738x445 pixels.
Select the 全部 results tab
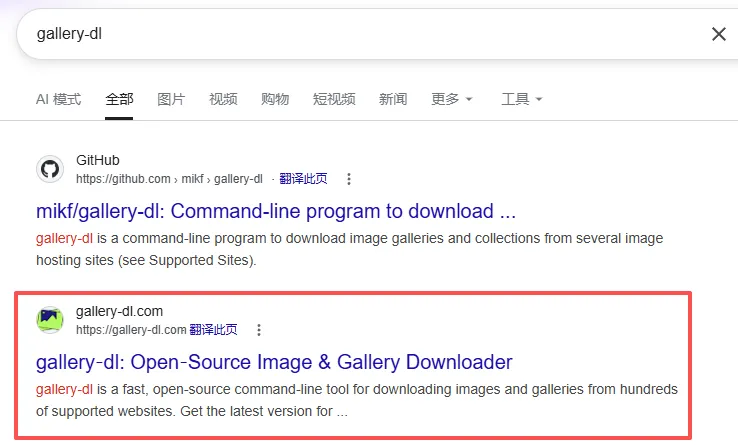pyautogui.click(x=119, y=99)
